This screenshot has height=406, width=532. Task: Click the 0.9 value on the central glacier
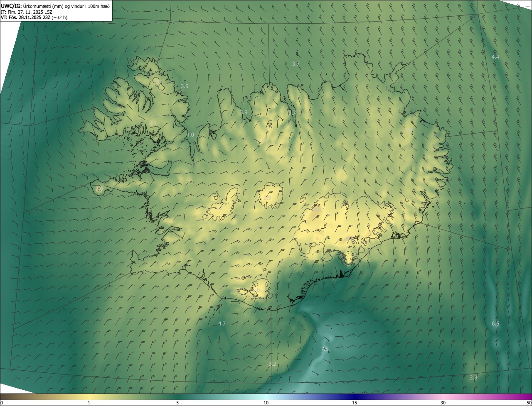coord(267,198)
